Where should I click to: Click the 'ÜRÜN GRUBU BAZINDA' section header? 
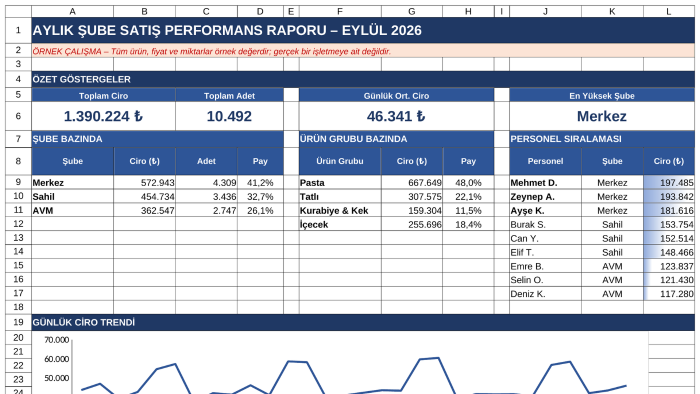coord(396,139)
